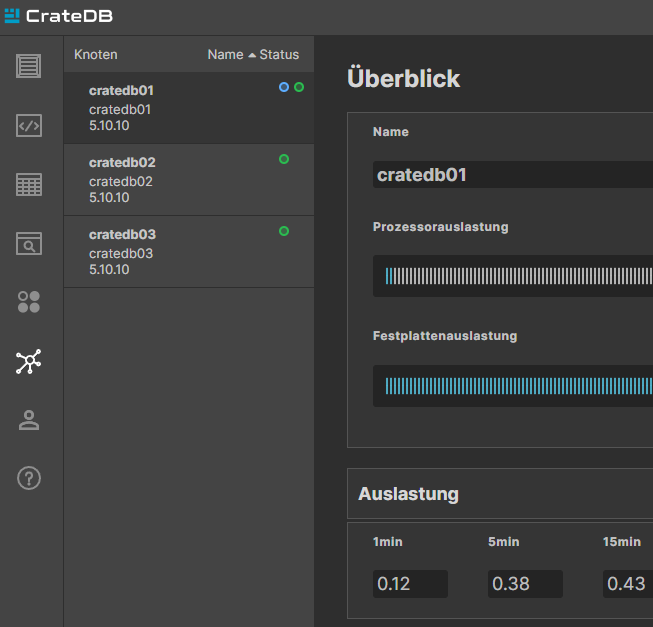This screenshot has height=627, width=653.
Task: Open the Overview sidebar icon
Action: 29,66
